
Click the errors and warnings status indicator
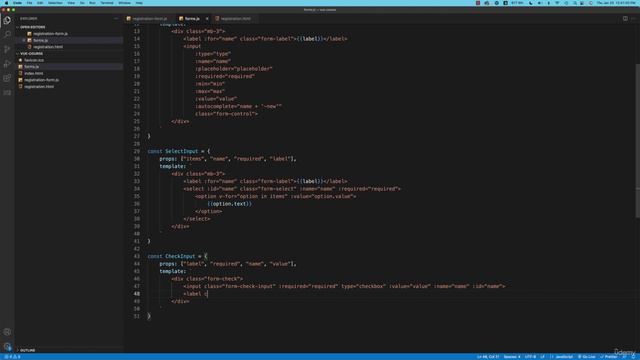click(x=12, y=357)
